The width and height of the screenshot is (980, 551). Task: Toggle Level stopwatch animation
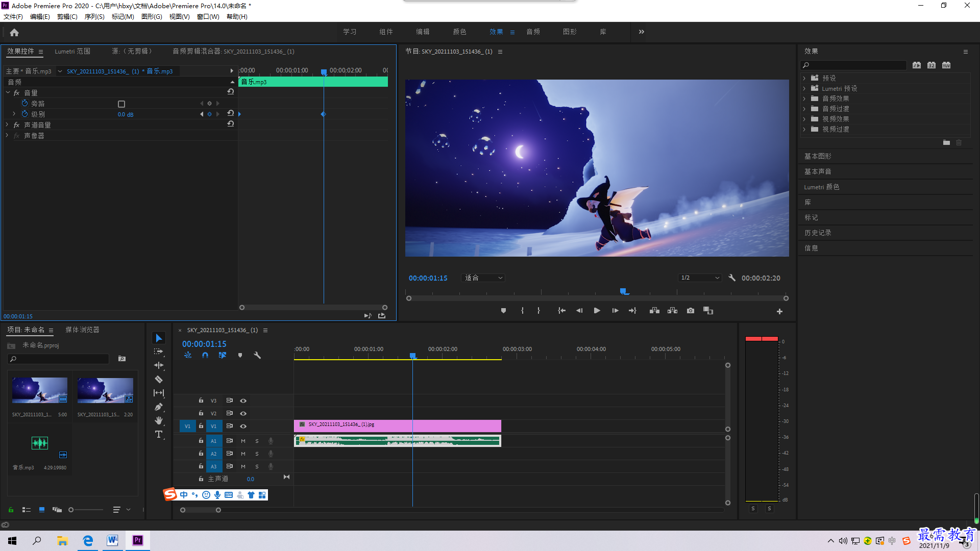pos(24,114)
